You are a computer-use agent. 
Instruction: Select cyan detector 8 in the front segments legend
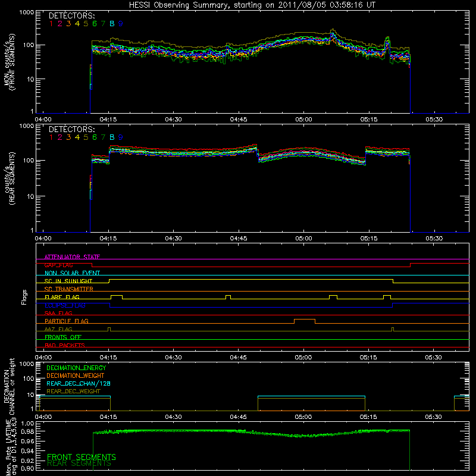(112, 24)
